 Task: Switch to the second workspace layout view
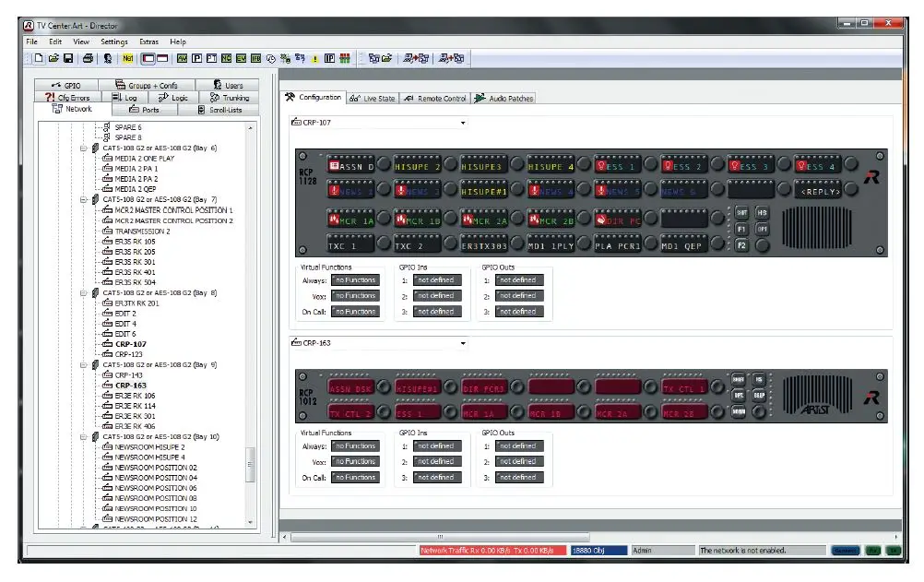coord(162,58)
